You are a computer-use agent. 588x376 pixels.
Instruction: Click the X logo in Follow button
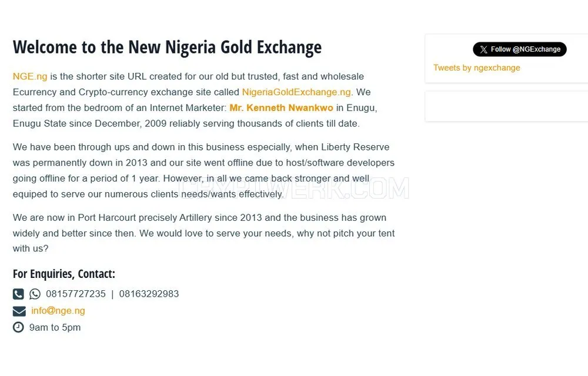(483, 49)
